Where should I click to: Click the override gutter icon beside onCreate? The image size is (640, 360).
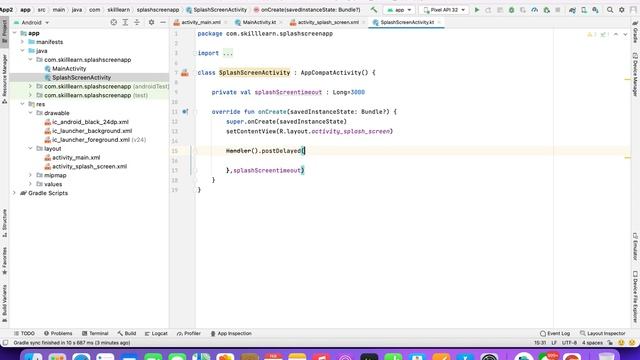pos(185,111)
